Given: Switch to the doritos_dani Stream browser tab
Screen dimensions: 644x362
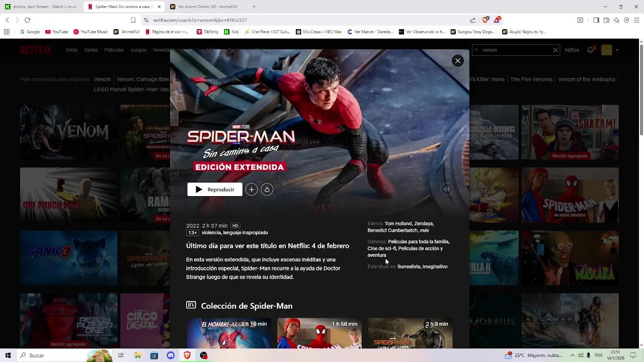Looking at the screenshot, I should pyautogui.click(x=41, y=7).
